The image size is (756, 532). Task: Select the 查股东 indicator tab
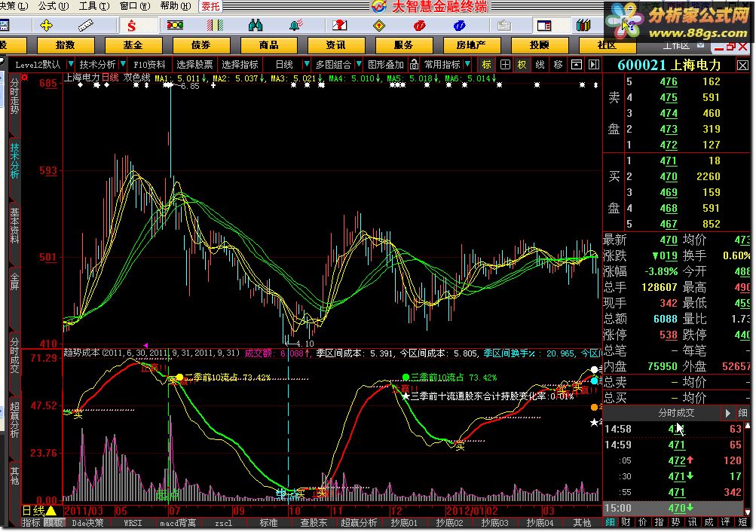[314, 523]
